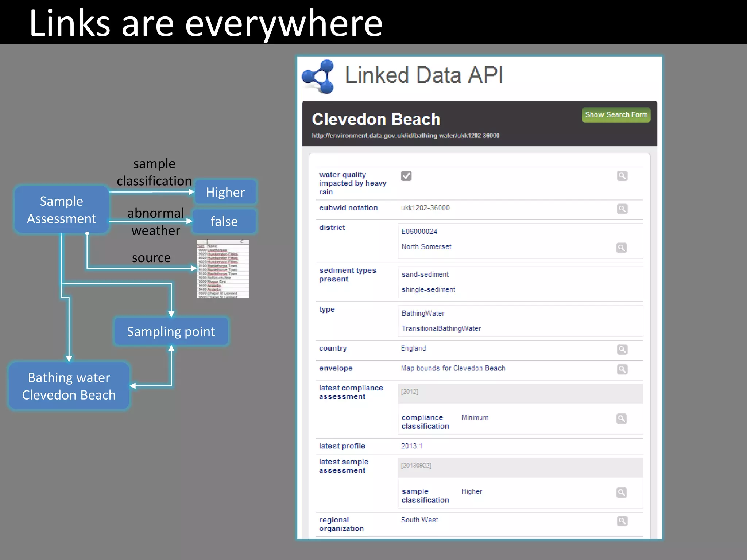The height and width of the screenshot is (560, 747).
Task: Click the magnifier icon in the country row
Action: click(622, 349)
